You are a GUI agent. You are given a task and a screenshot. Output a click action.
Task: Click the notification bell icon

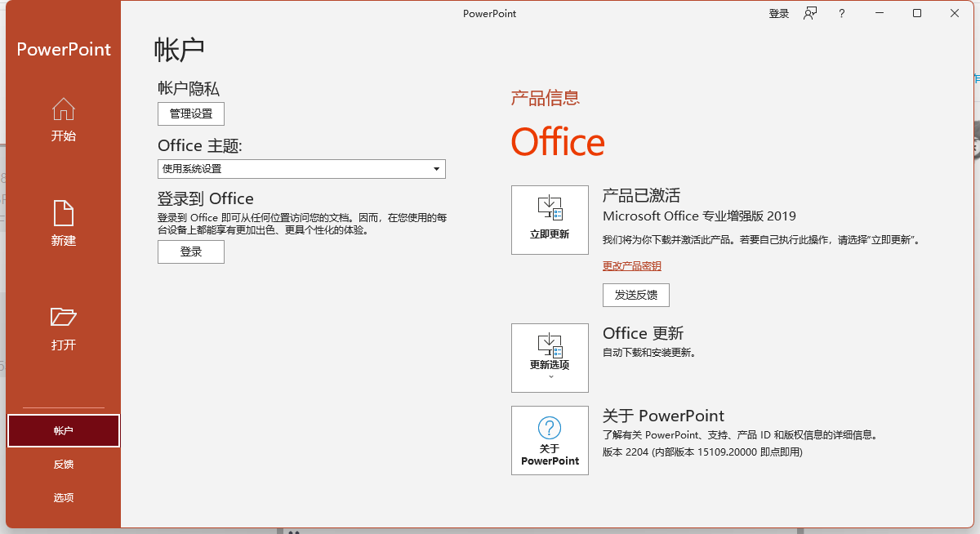click(809, 13)
